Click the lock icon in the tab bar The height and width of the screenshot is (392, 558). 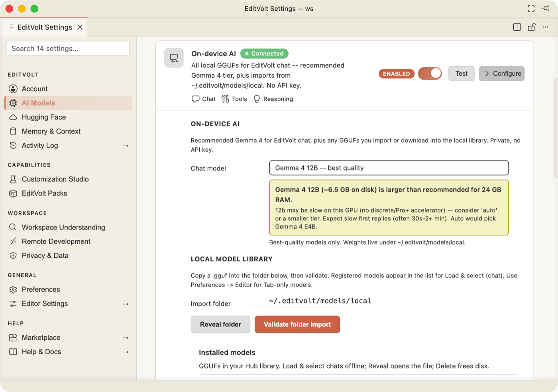[531, 27]
